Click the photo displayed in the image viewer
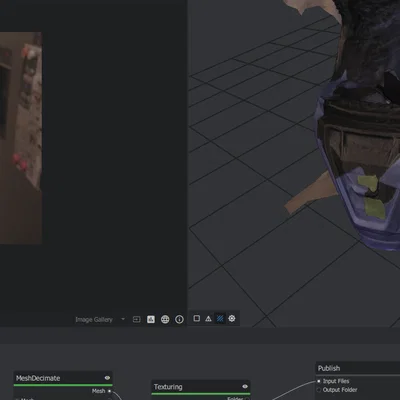This screenshot has width=400, height=400. coord(21,138)
